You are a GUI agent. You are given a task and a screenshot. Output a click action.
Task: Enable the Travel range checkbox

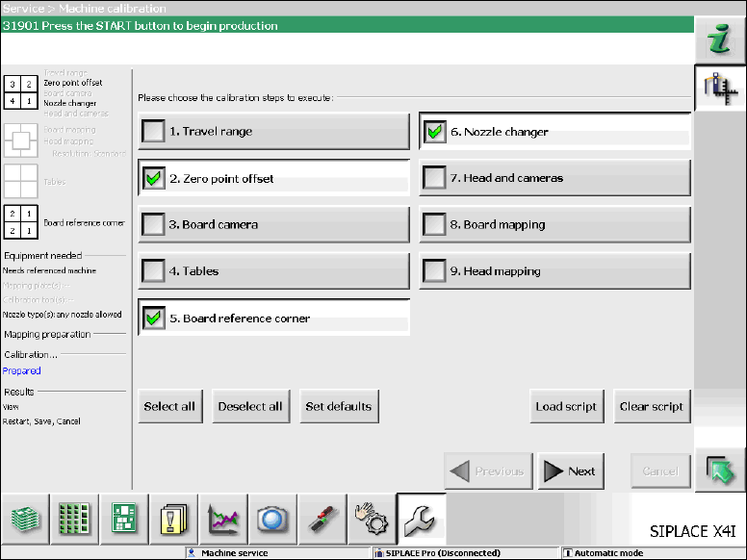tap(153, 131)
